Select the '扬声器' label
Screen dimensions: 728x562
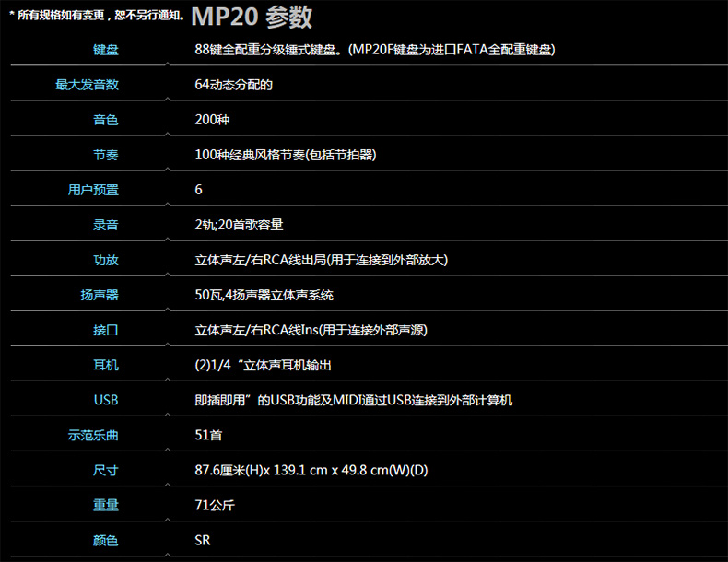[x=100, y=295]
